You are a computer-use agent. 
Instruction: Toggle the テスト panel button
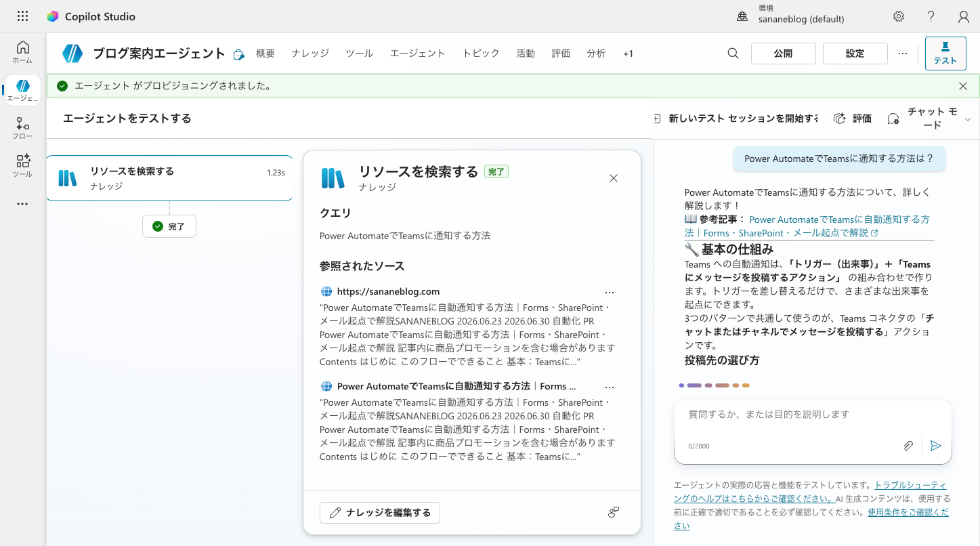coord(945,54)
